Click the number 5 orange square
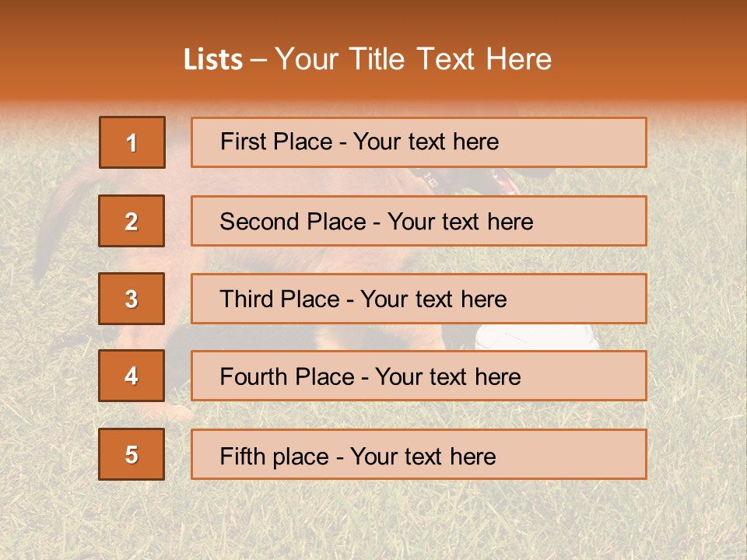The image size is (747, 560). tap(132, 454)
